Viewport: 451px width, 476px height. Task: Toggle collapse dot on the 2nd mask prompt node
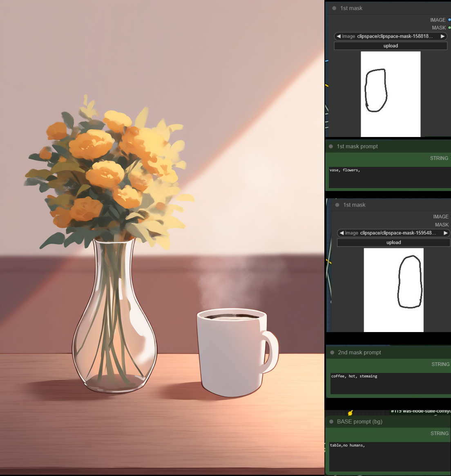click(332, 353)
